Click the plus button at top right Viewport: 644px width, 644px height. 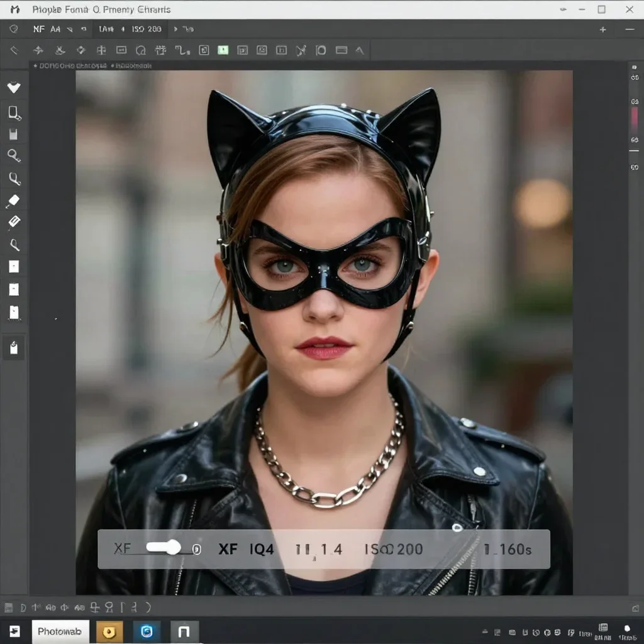click(602, 30)
